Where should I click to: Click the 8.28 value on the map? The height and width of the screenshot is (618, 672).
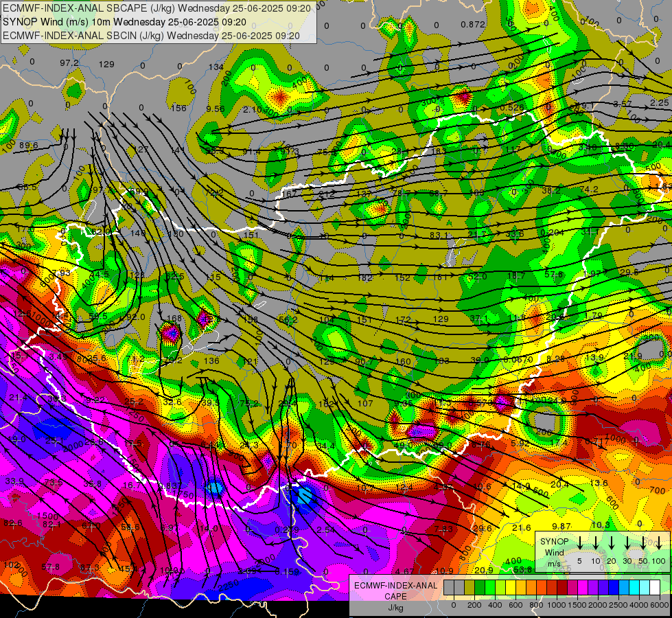[x=556, y=358]
